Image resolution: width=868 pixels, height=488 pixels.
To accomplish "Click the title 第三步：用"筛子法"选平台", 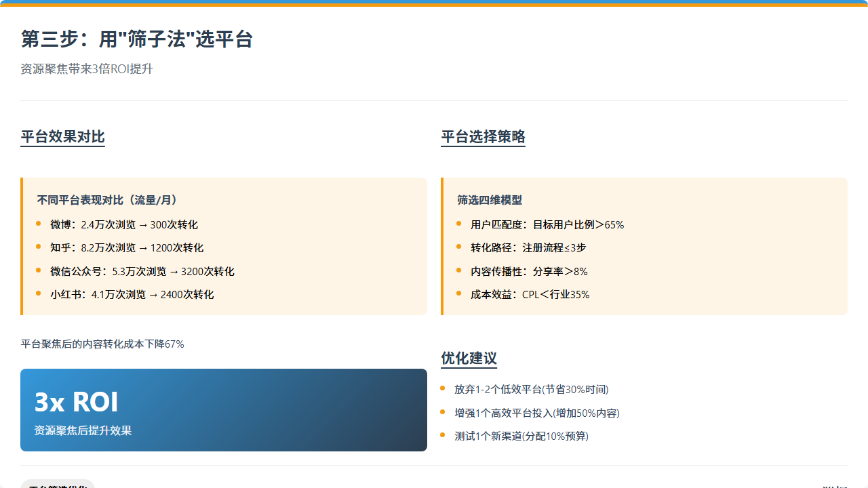I will 136,39.
